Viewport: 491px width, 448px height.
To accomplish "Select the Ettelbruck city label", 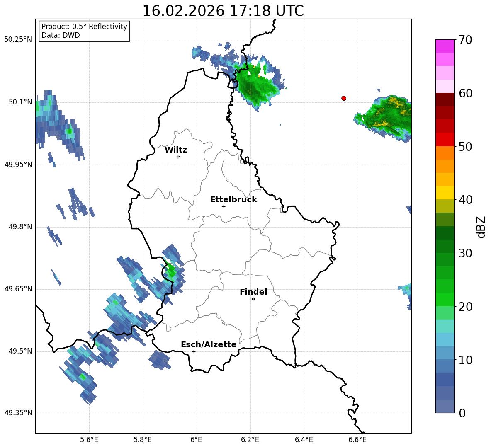I will point(233,200).
